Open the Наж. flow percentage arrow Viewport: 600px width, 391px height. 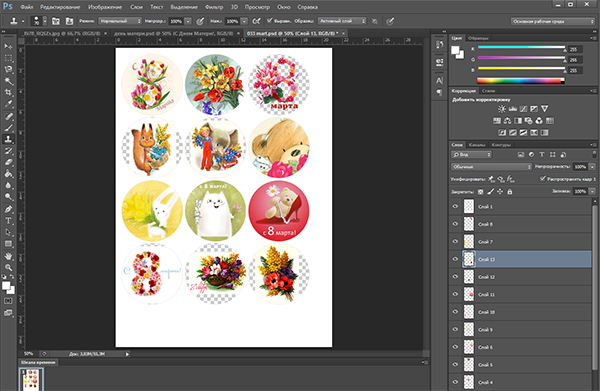244,21
